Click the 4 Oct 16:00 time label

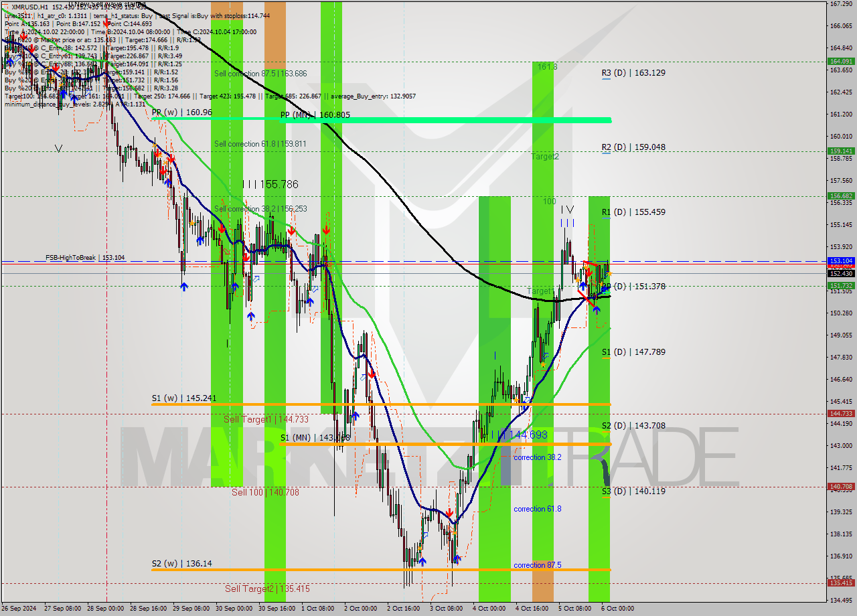click(x=532, y=608)
